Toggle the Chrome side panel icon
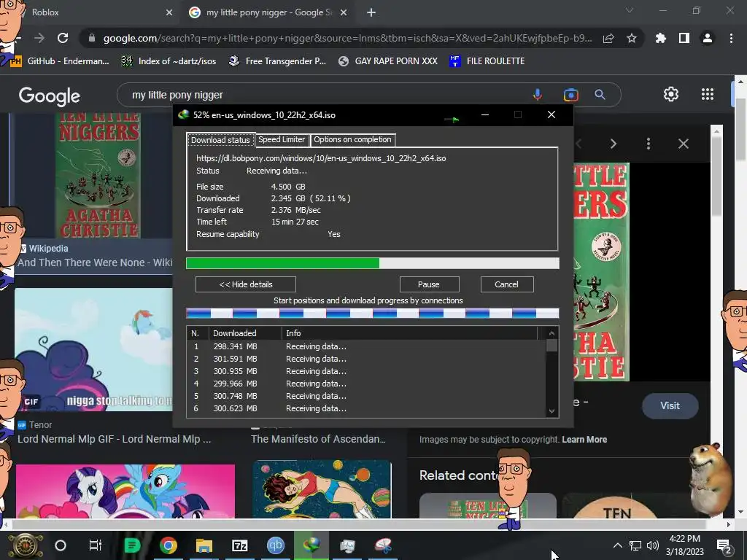 (684, 38)
